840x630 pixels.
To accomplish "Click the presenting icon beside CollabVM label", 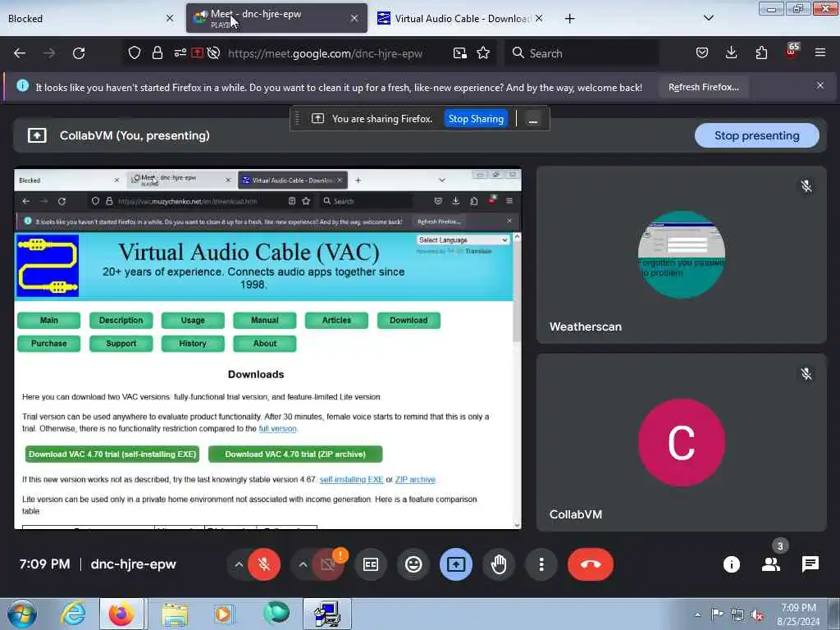I will click(37, 135).
